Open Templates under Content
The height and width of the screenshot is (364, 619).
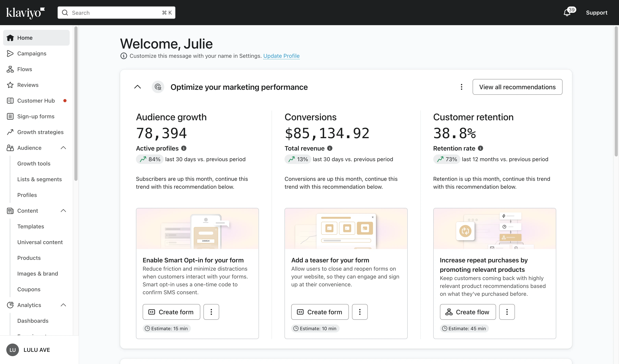31,227
